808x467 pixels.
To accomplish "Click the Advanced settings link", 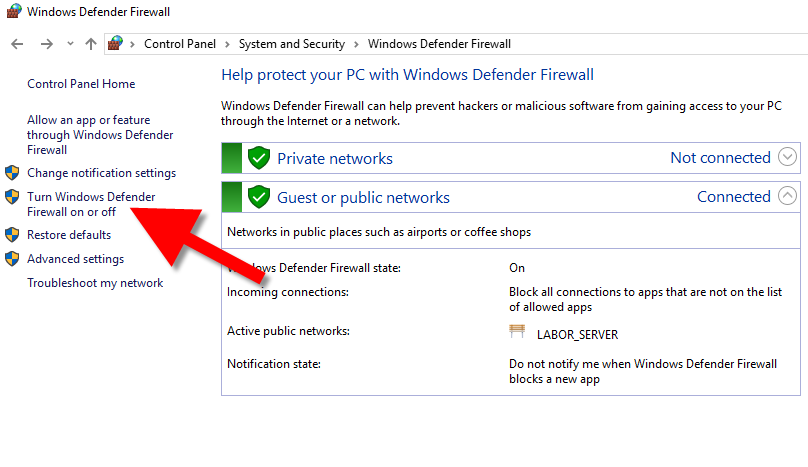I will (75, 259).
